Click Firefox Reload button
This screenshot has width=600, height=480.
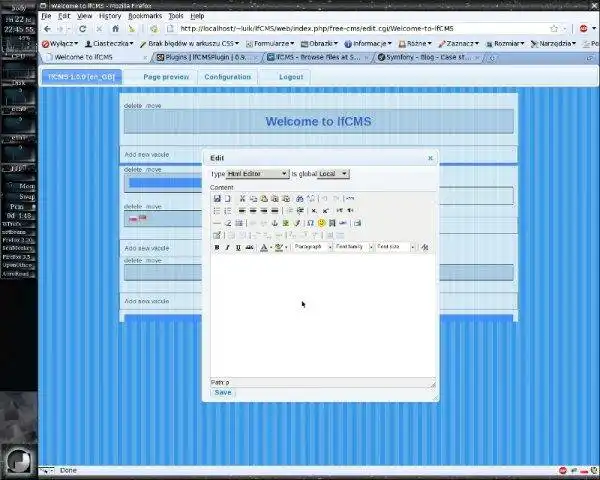pos(82,29)
